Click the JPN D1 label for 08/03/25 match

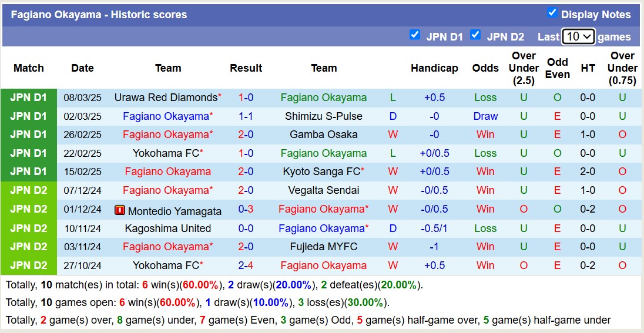[28, 97]
